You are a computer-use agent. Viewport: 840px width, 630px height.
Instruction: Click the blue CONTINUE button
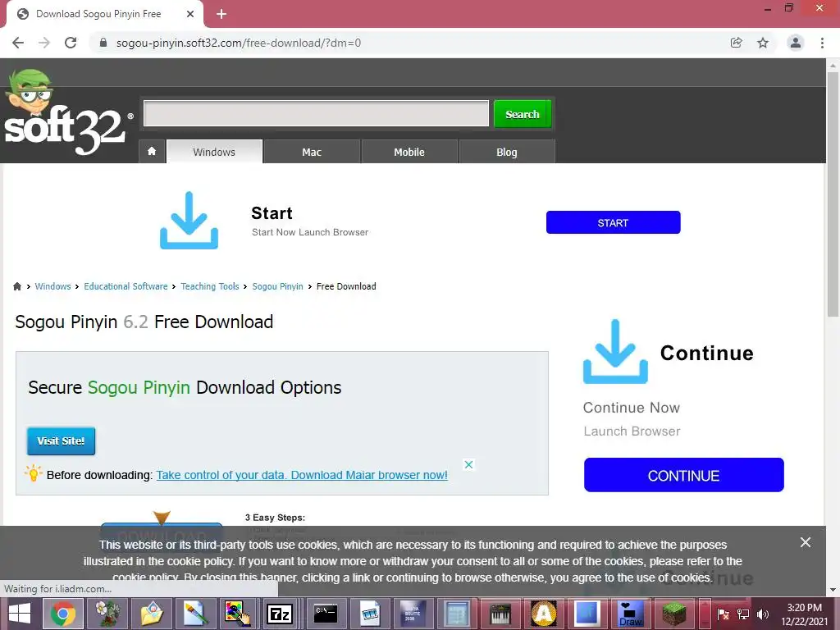click(683, 475)
